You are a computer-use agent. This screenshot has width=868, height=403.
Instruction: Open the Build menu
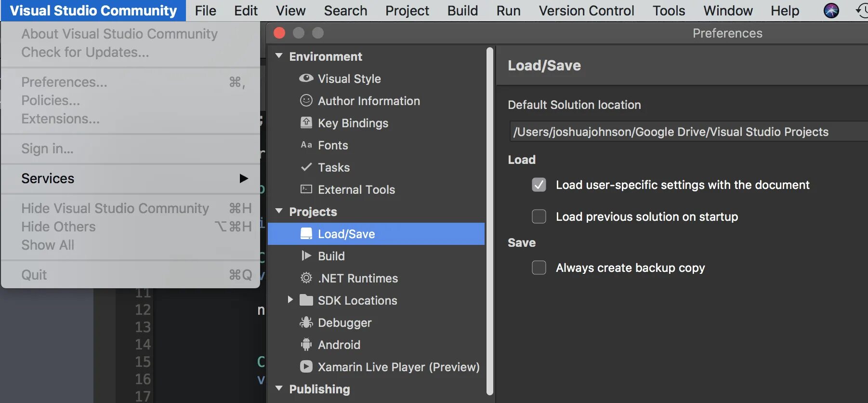click(462, 11)
